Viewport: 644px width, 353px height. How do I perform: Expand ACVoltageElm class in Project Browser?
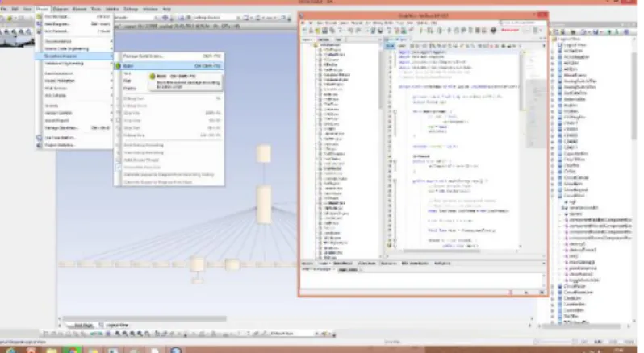pos(553,57)
